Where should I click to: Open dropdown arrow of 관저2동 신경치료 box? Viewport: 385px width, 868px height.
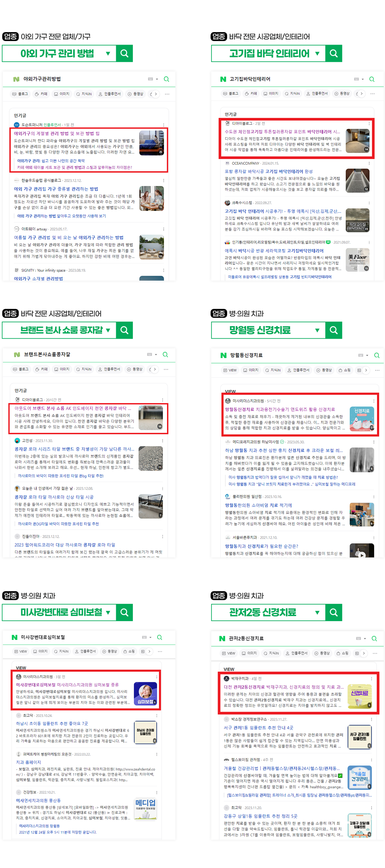[x=317, y=612]
